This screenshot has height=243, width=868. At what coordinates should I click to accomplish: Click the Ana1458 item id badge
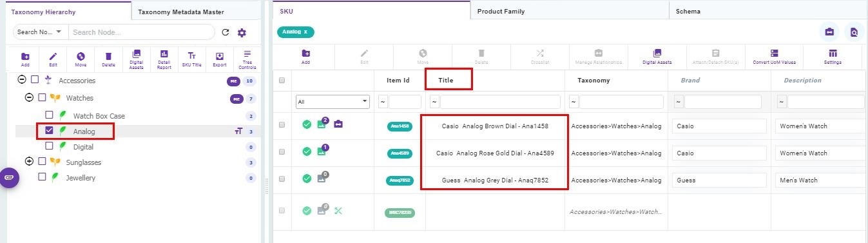click(400, 126)
